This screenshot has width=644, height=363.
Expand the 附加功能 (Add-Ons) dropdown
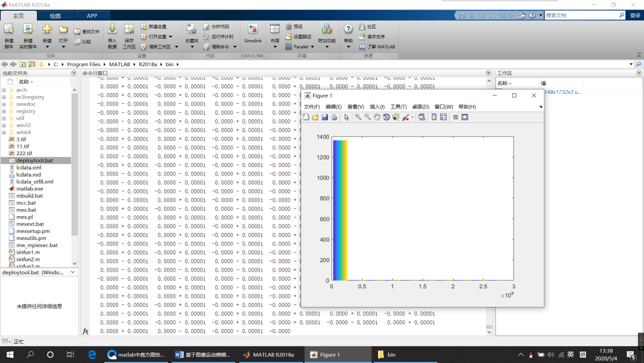[x=327, y=47]
